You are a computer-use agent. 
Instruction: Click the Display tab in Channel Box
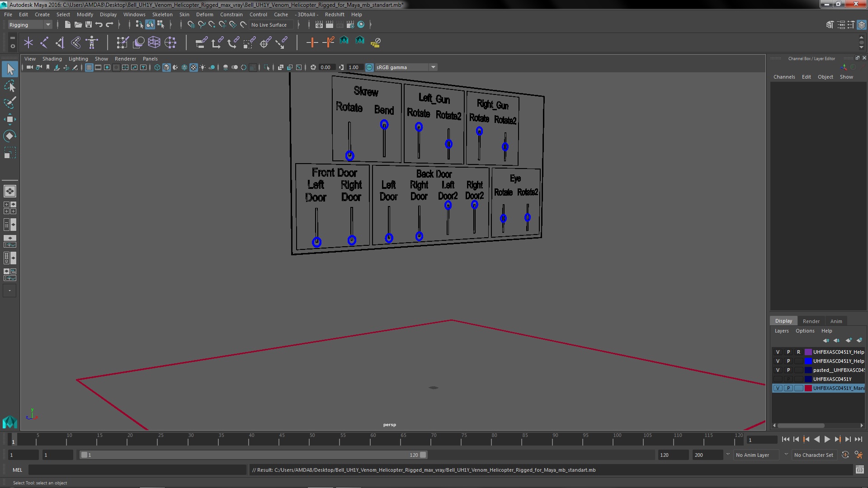(783, 320)
